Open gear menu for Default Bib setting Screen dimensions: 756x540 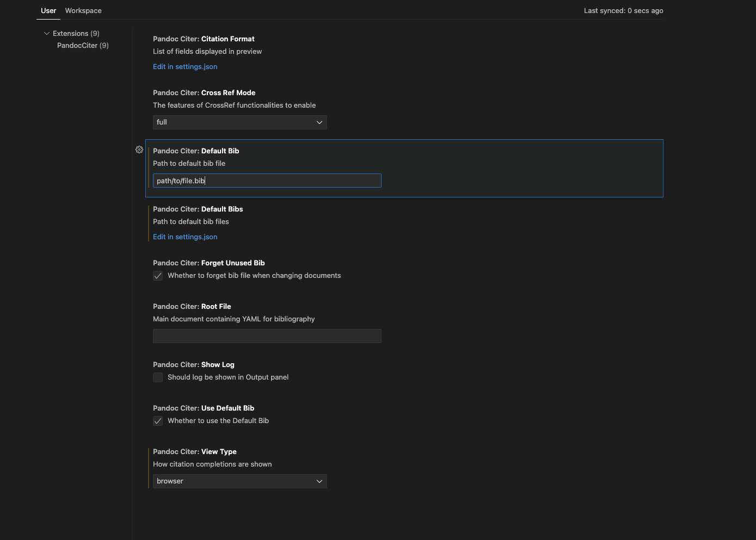tap(139, 150)
